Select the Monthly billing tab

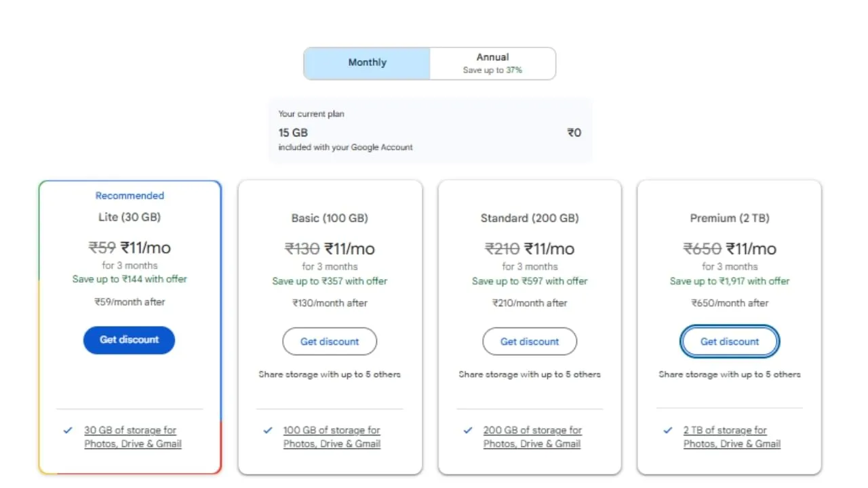click(367, 62)
